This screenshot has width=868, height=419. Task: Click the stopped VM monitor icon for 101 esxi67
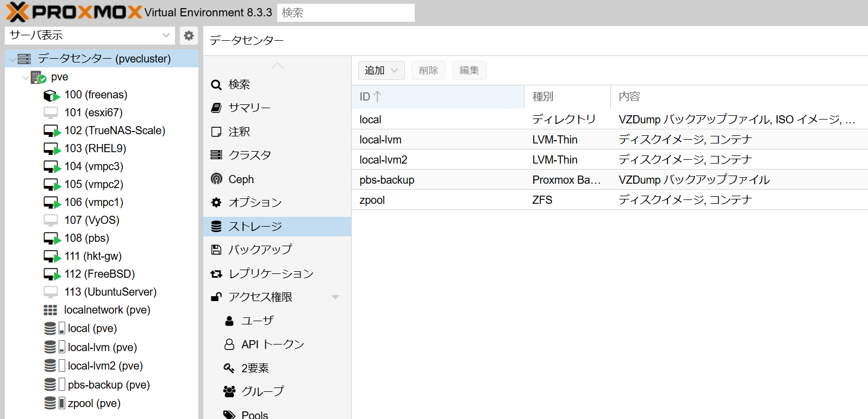(x=51, y=113)
